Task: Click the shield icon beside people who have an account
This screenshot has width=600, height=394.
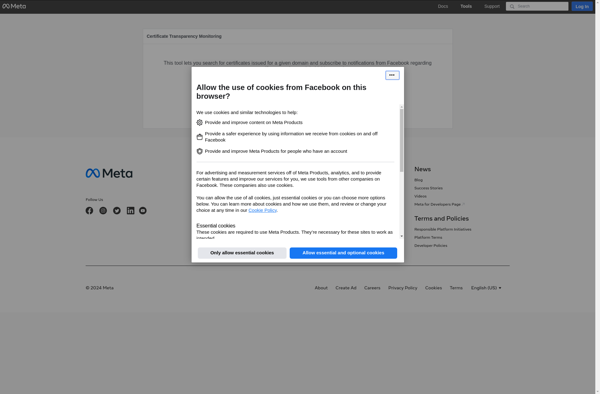Action: [199, 151]
